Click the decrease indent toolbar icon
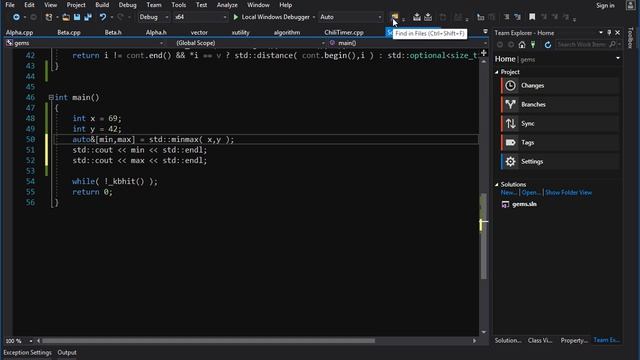 [507, 17]
